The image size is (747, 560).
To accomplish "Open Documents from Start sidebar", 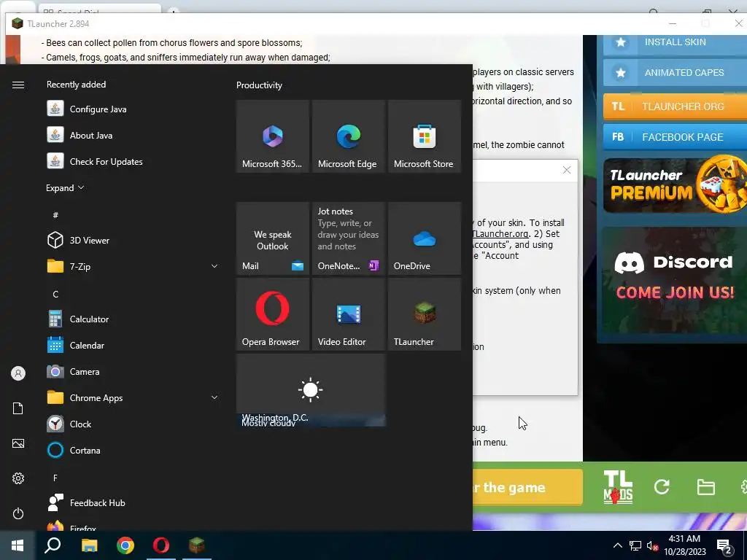I will coord(18,408).
